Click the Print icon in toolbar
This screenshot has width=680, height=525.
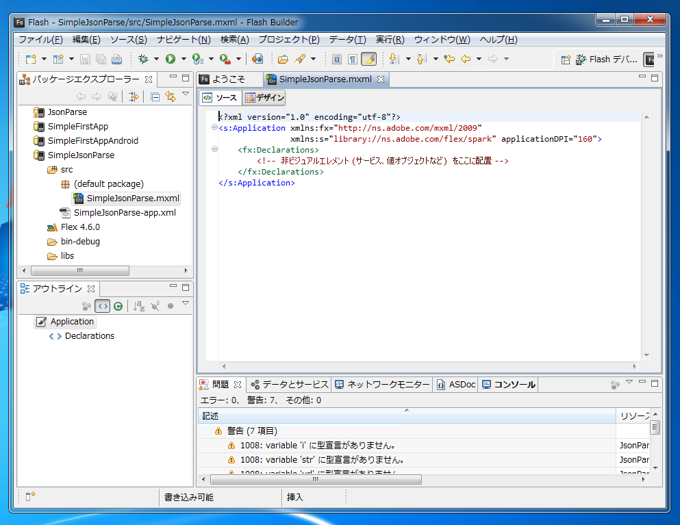pyautogui.click(x=117, y=59)
